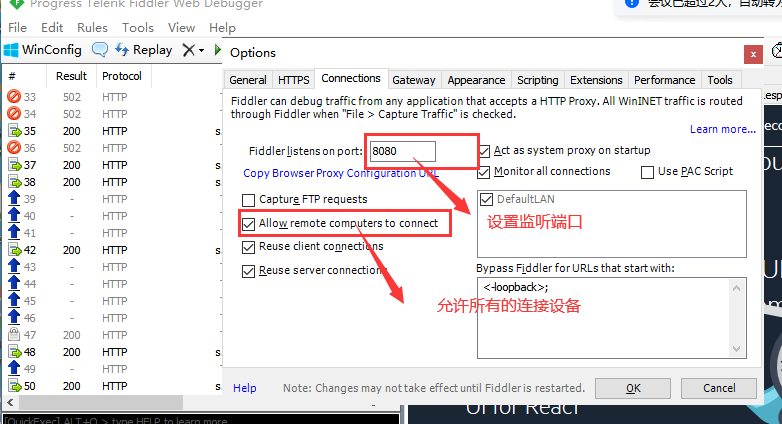
Task: Sort sessions by Protocol column header
Action: click(122, 76)
